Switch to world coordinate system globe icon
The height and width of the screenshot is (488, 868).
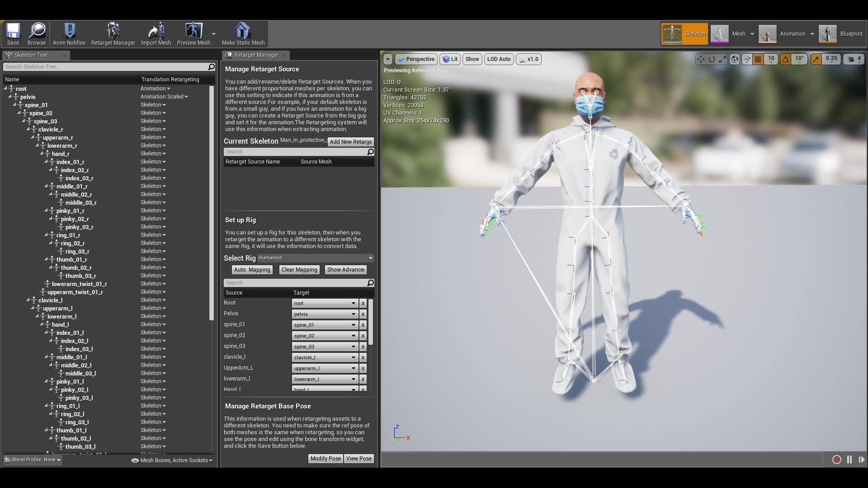735,59
